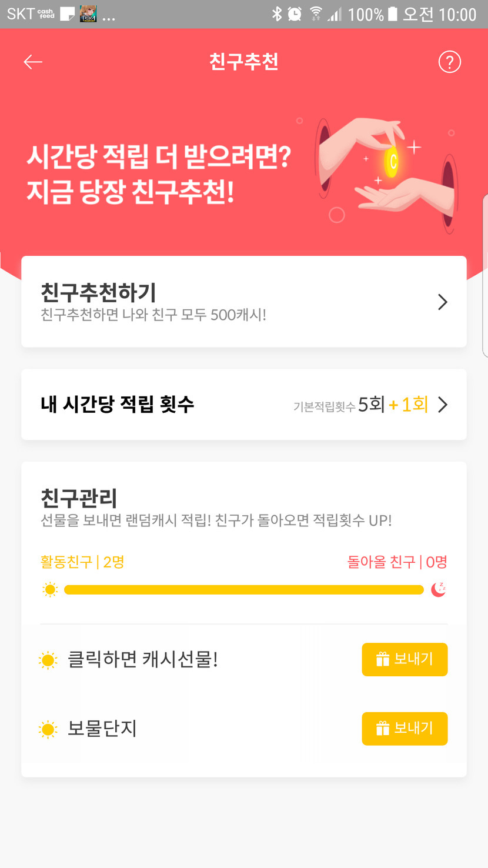Image resolution: width=488 pixels, height=868 pixels.
Task: Tap the sleeping moon icon
Action: pyautogui.click(x=438, y=589)
